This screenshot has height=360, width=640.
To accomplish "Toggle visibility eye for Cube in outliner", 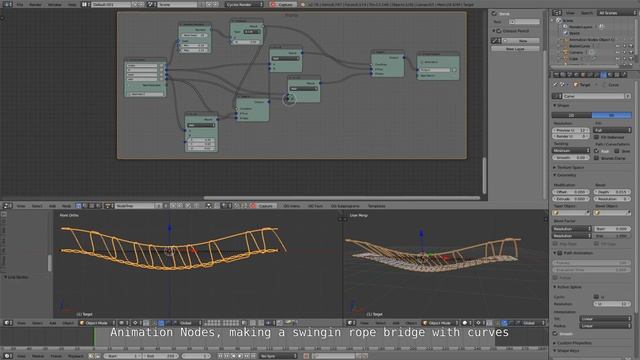I will click(618, 59).
